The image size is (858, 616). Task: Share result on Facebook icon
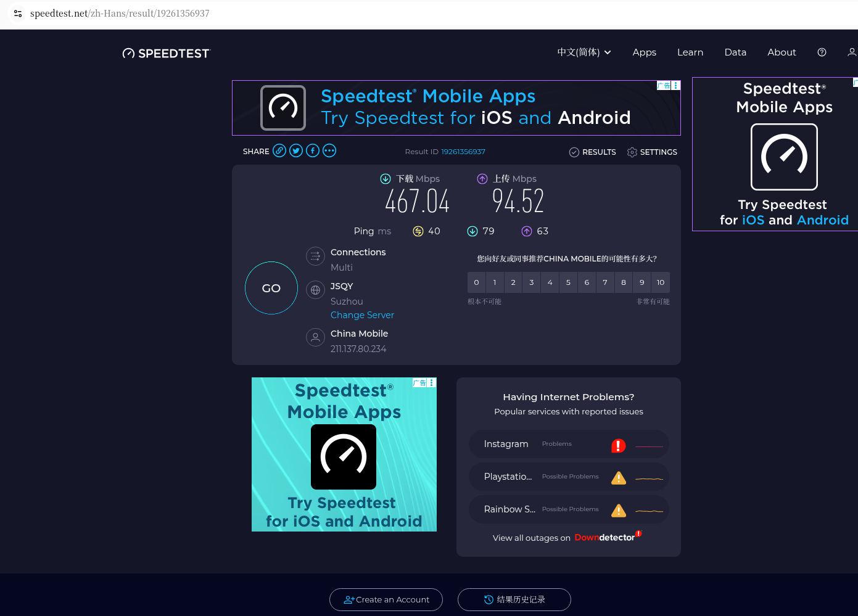click(x=313, y=150)
